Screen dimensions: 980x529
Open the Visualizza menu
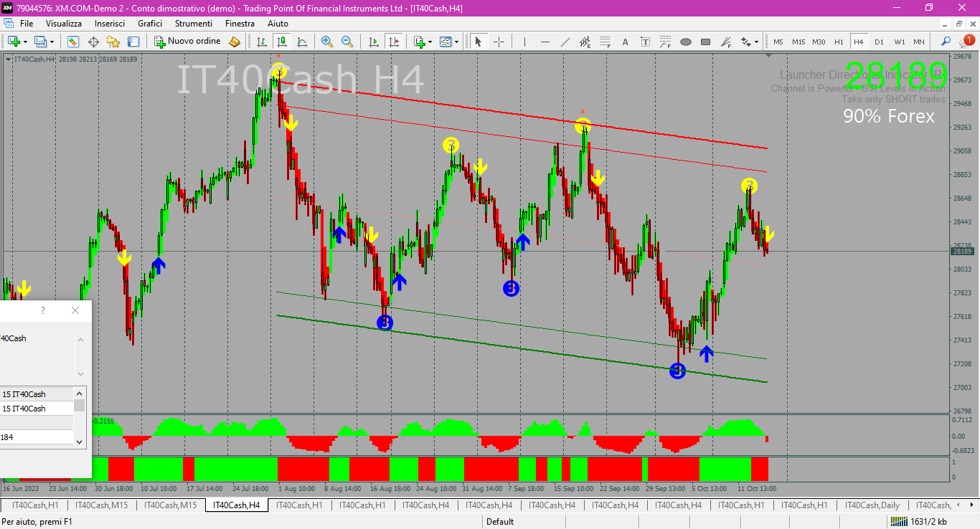tap(64, 24)
